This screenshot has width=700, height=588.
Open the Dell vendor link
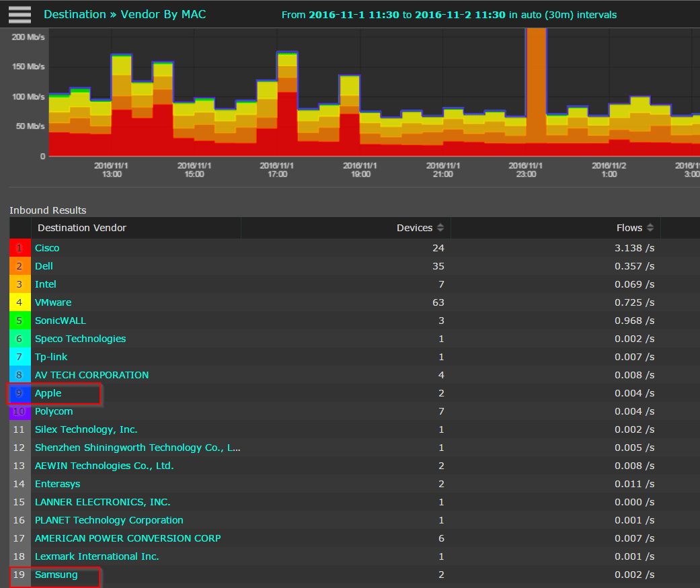[x=44, y=266]
